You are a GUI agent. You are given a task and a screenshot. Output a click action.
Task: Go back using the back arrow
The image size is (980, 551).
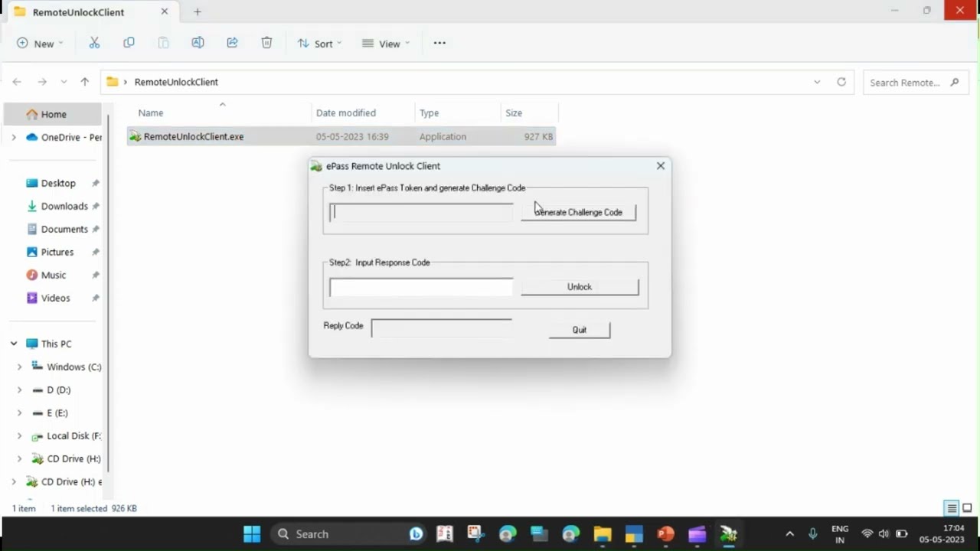(x=17, y=82)
